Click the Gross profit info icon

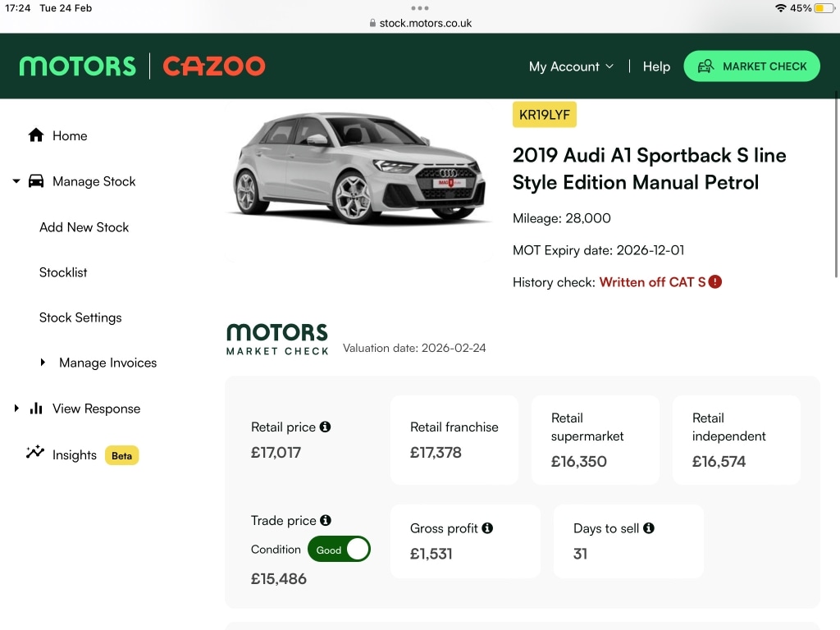[x=489, y=528]
